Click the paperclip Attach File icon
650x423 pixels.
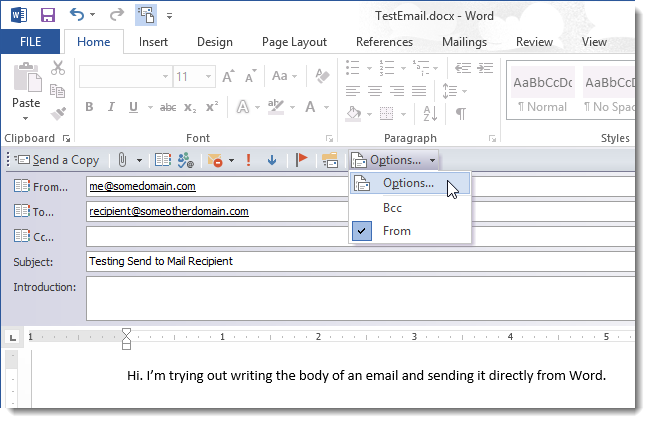[122, 160]
